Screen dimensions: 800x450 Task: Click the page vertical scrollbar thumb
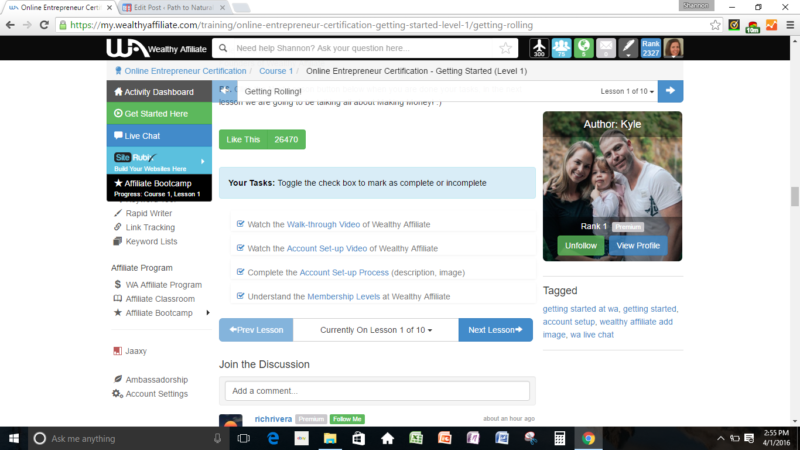794,196
